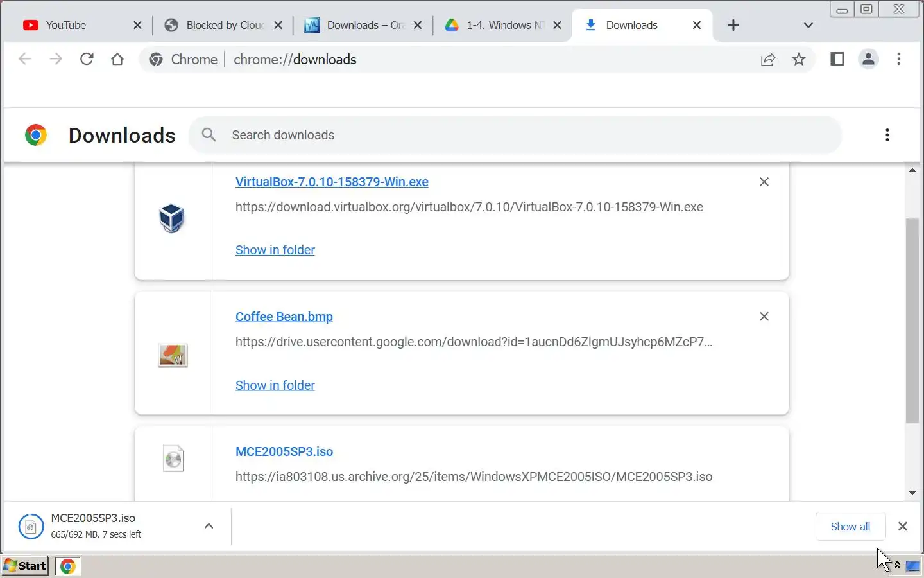
Task: Open the profile avatar menu
Action: (x=868, y=59)
